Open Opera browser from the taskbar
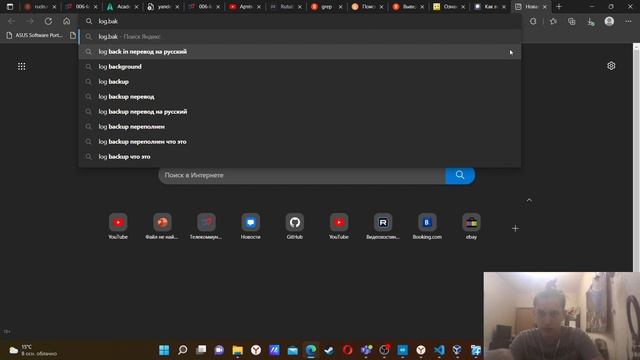 tap(347, 350)
